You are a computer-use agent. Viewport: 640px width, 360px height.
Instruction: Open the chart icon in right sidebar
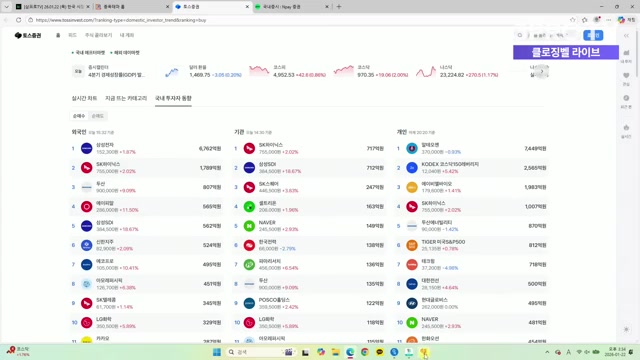[626, 53]
